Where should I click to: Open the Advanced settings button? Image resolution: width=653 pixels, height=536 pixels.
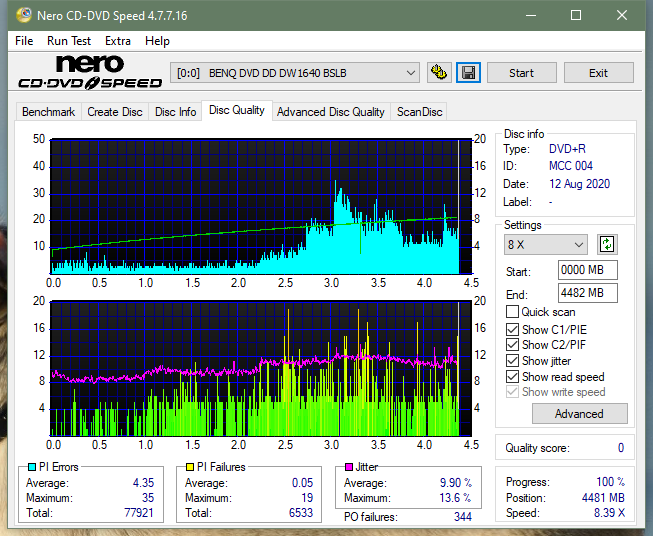579,414
